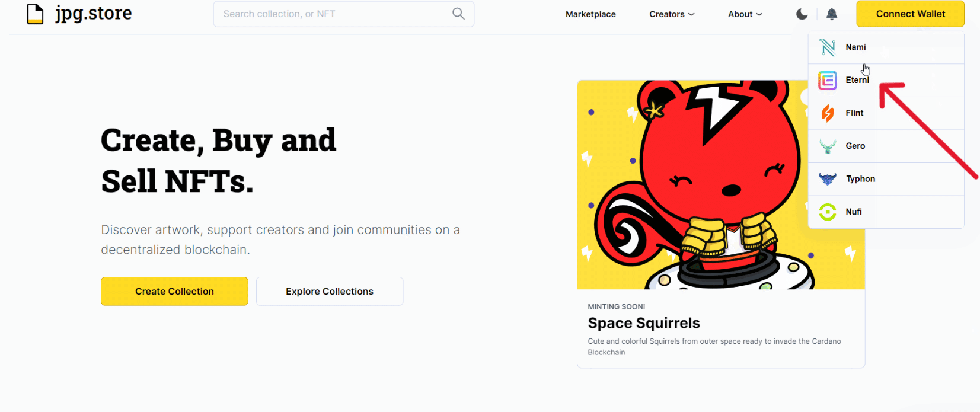This screenshot has height=412, width=980.
Task: Open the notifications bell
Action: [832, 14]
